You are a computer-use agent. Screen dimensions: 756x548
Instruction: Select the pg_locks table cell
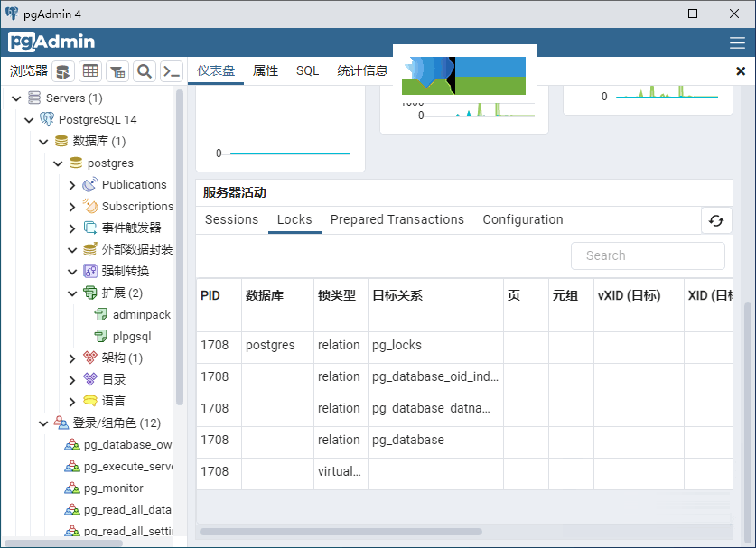click(x=435, y=346)
